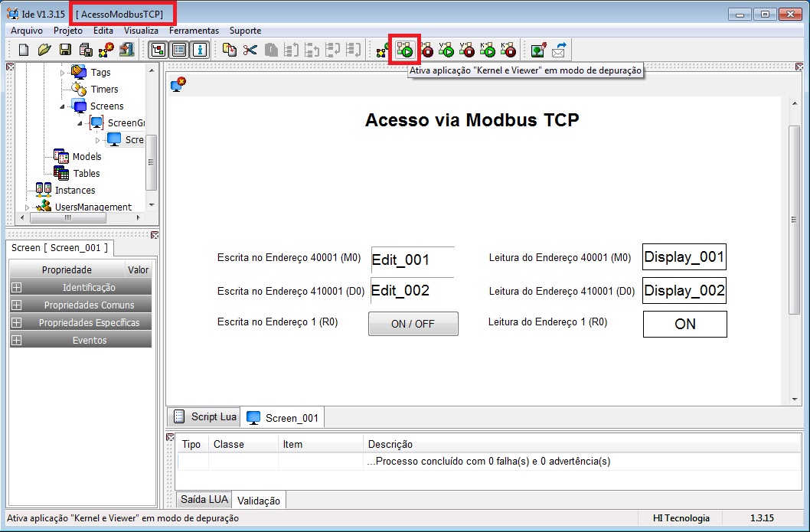
Task: Select the Display_001 box
Action: click(x=684, y=256)
